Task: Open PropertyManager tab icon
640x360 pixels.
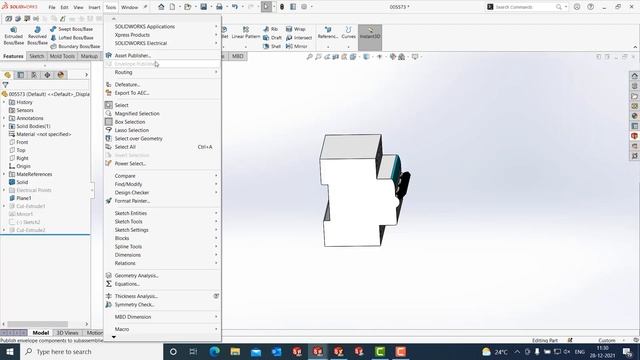Action: coord(20,75)
